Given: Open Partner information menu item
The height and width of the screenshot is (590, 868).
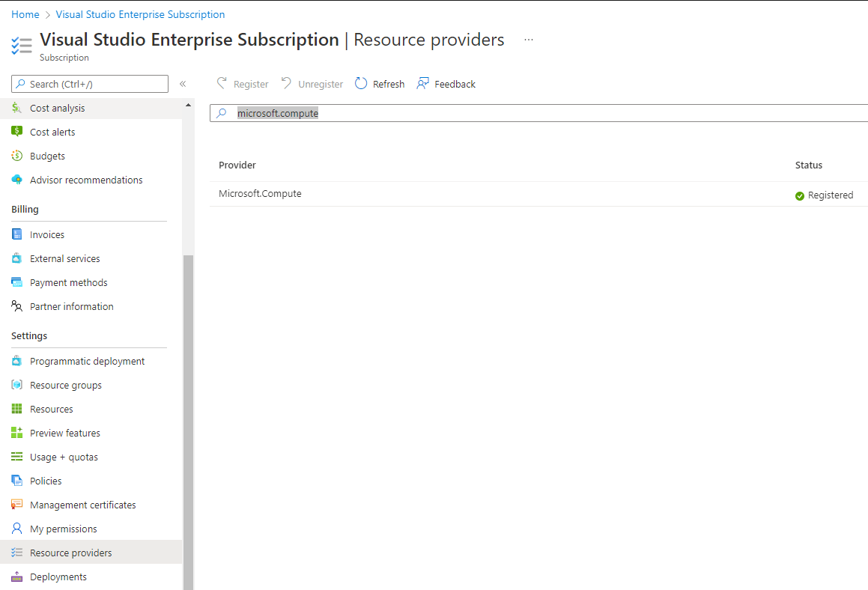Looking at the screenshot, I should [x=91, y=306].
